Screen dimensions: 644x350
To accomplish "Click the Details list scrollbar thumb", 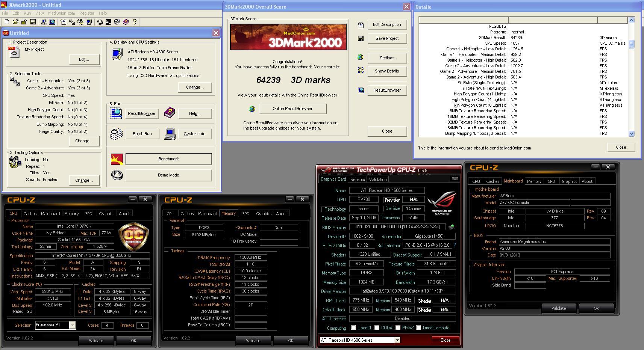I will tap(631, 44).
